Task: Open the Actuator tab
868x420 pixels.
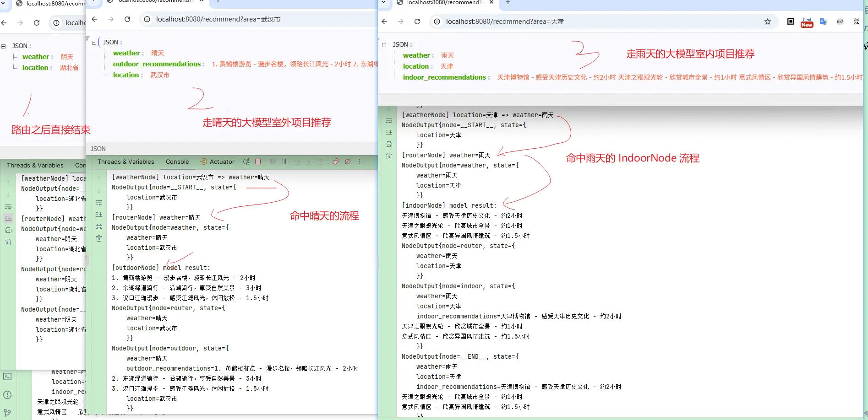Action: pos(218,162)
